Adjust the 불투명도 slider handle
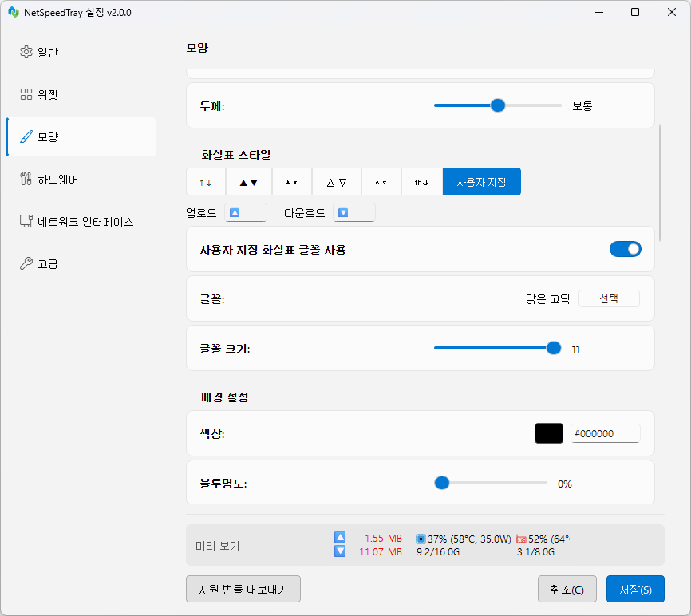Screen dimensions: 691x616 pos(441,483)
